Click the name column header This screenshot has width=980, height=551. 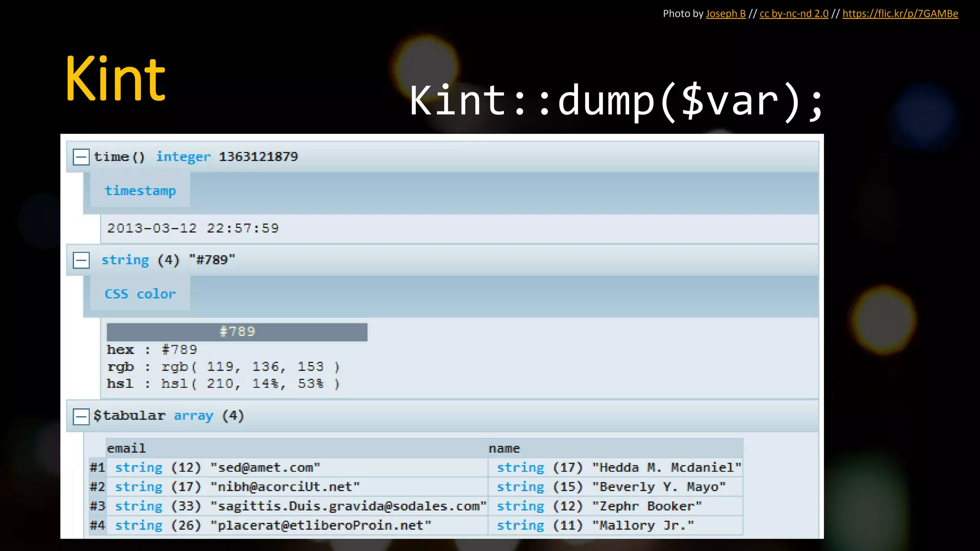click(615, 448)
